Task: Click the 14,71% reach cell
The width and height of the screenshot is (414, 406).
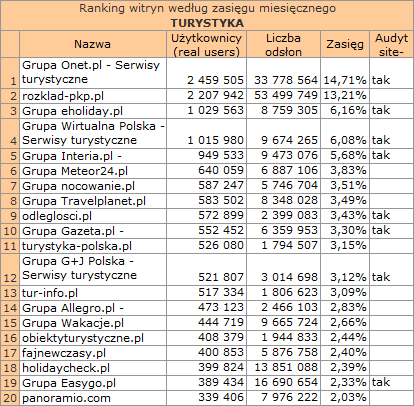Action: pyautogui.click(x=345, y=80)
